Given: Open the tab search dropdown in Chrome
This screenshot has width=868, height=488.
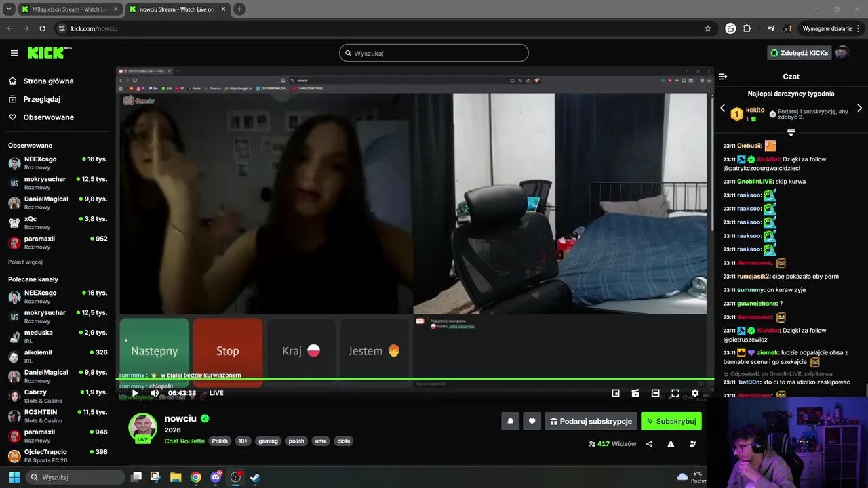Looking at the screenshot, I should (x=9, y=9).
